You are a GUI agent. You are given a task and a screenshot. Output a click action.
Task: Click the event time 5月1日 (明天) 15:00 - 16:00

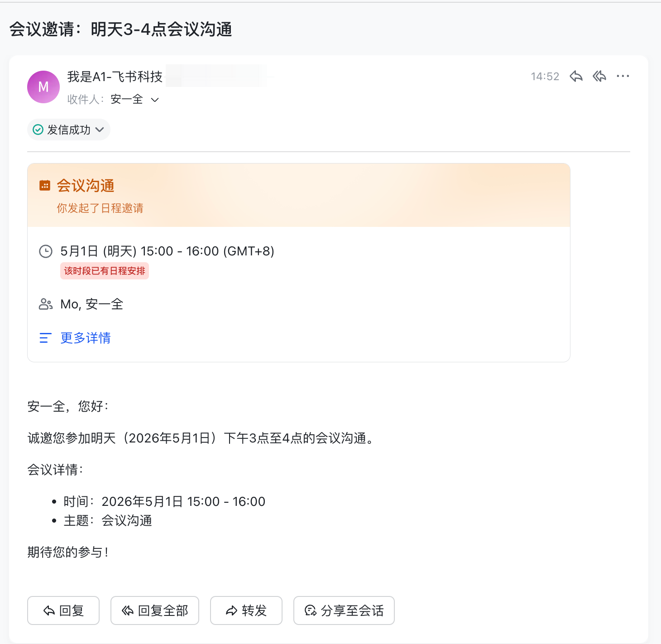point(167,251)
